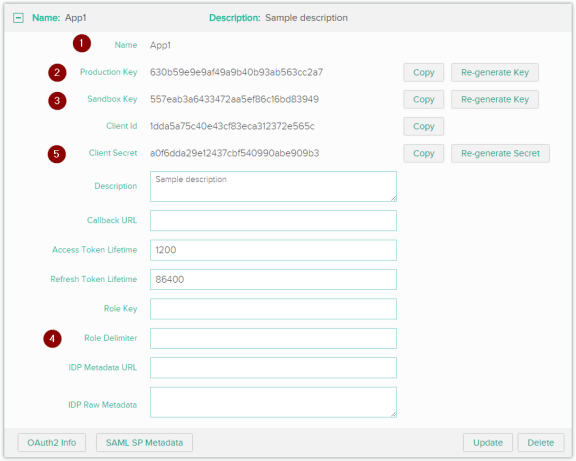Click the Update button
The height and width of the screenshot is (461, 576).
click(488, 443)
